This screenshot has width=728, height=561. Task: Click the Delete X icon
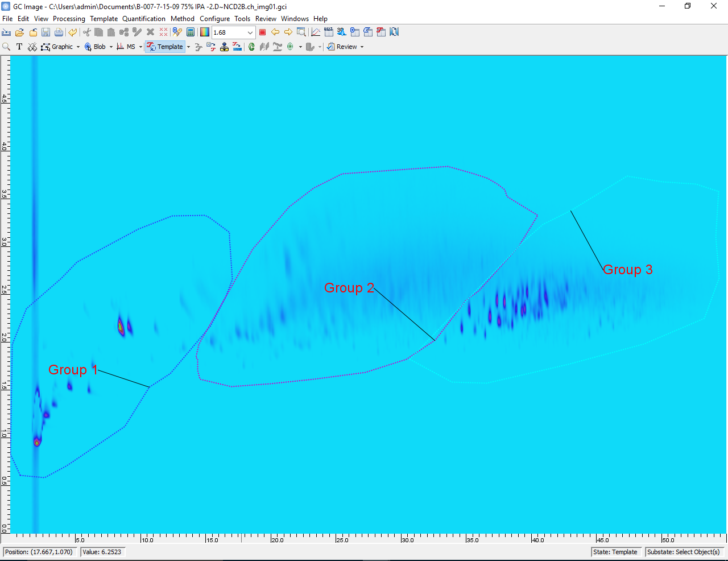click(x=150, y=32)
